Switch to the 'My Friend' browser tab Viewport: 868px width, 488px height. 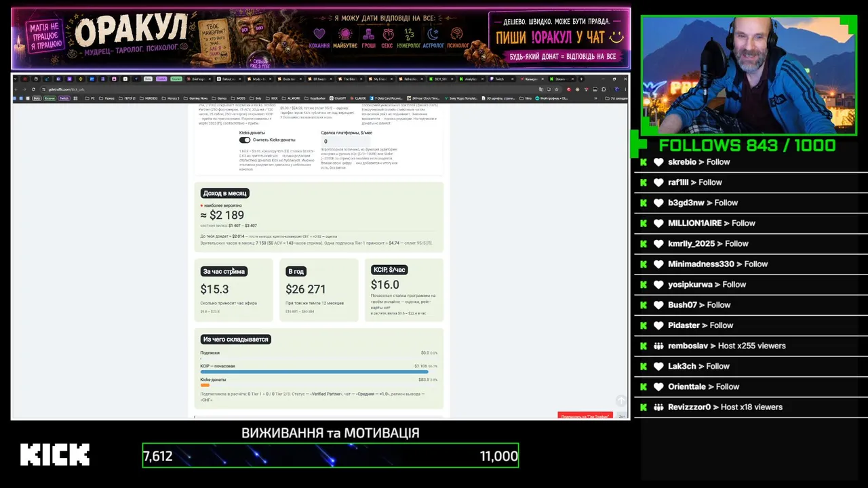point(381,79)
